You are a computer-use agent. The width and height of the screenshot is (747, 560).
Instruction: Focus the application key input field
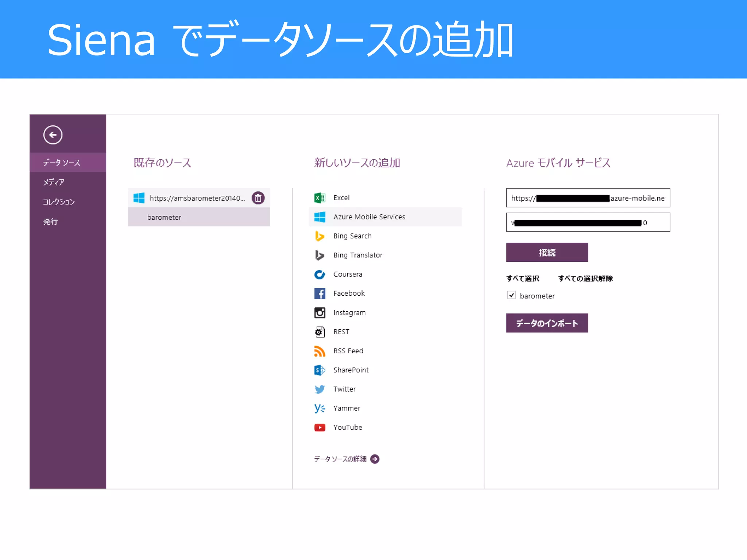point(588,222)
